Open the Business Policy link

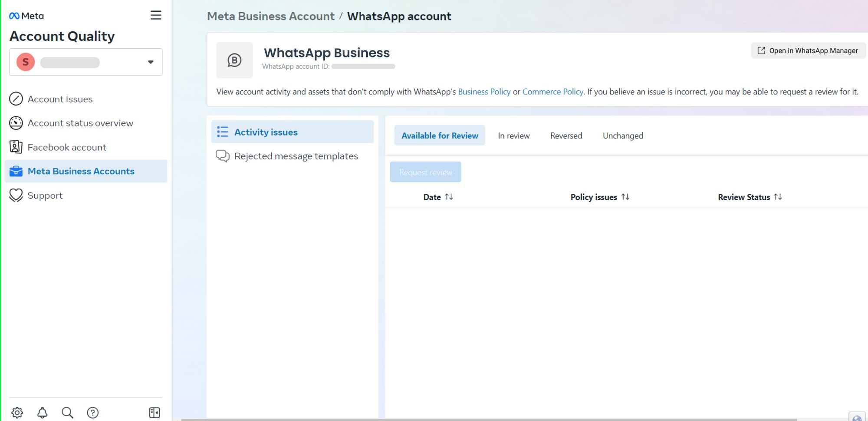pyautogui.click(x=484, y=92)
